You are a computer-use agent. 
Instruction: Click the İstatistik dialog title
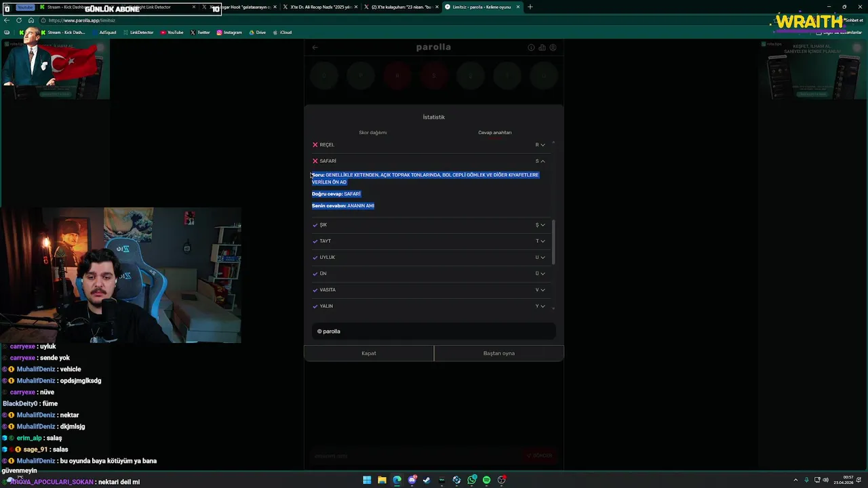pyautogui.click(x=434, y=117)
